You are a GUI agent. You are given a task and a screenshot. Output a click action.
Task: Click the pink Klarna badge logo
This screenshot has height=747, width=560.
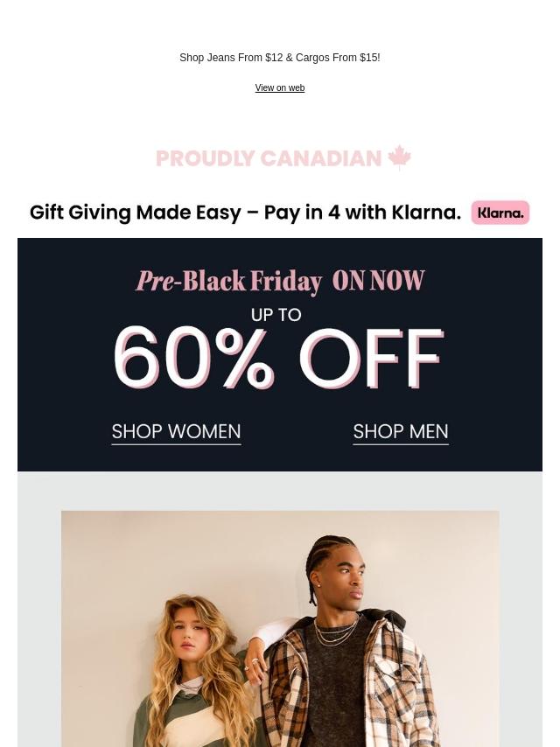pyautogui.click(x=500, y=213)
